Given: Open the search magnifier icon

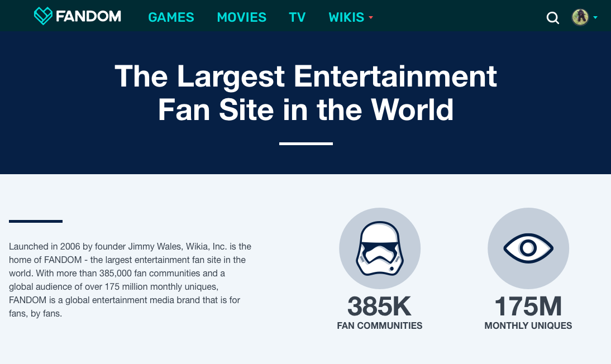Looking at the screenshot, I should pos(552,17).
